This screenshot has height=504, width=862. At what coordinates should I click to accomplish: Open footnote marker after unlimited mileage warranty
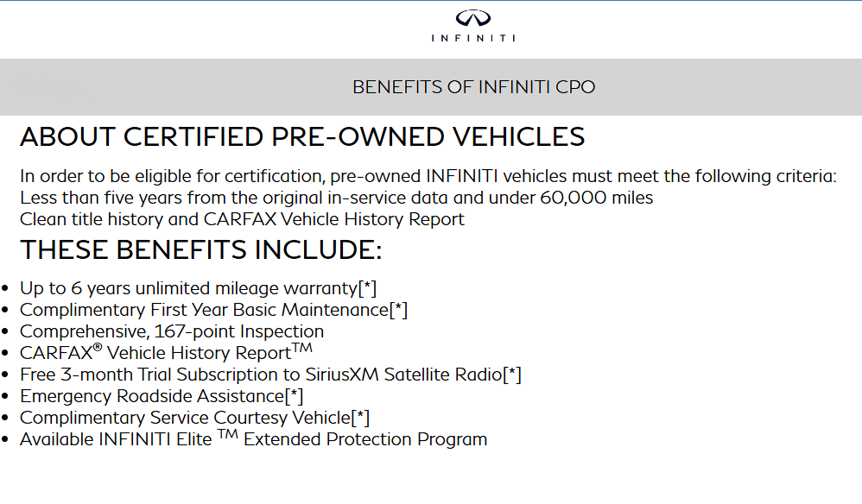367,288
